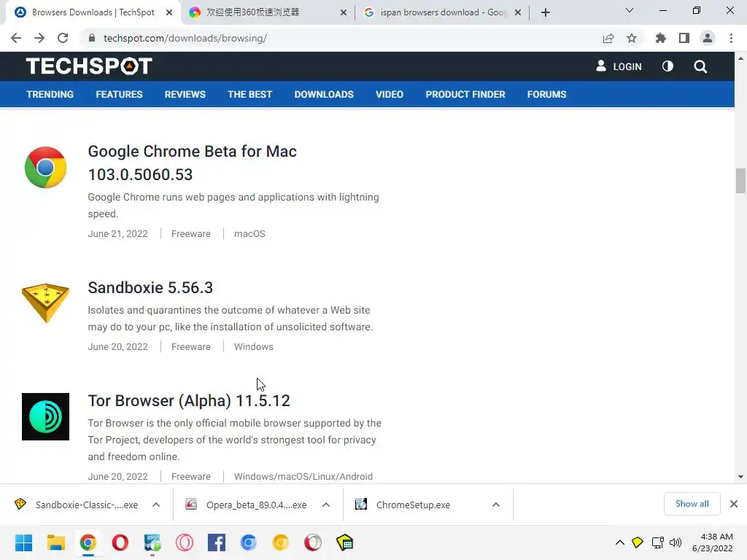Close the downloads bar
747x560 pixels.
click(x=734, y=504)
